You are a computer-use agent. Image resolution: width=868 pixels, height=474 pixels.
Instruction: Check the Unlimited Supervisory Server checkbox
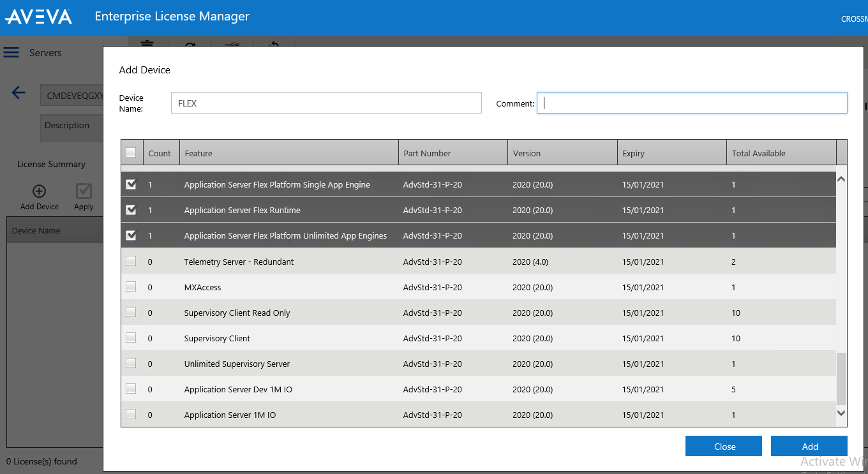click(x=131, y=363)
